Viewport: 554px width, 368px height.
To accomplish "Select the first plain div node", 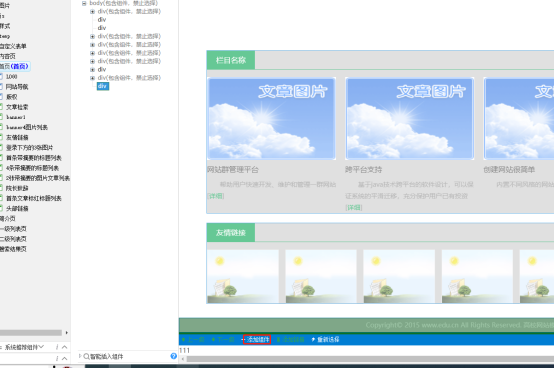I will (102, 20).
